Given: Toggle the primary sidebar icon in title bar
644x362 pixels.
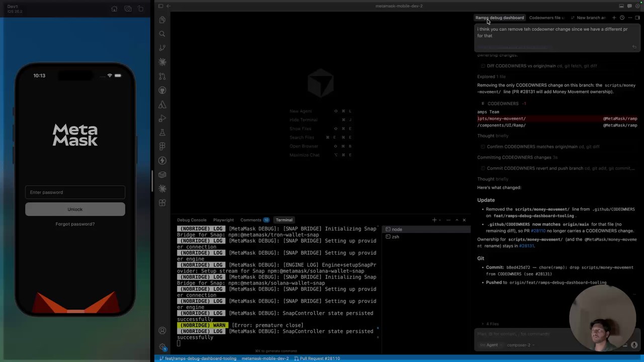Looking at the screenshot, I should click(x=160, y=6).
